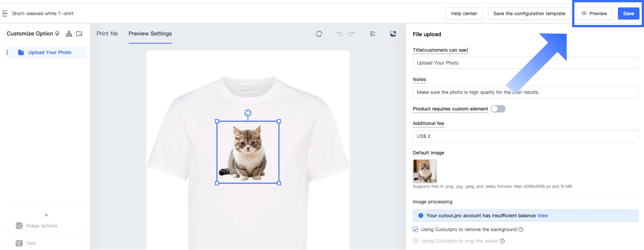Click the rotate handle above the cat image
644x250 pixels.
click(x=248, y=113)
